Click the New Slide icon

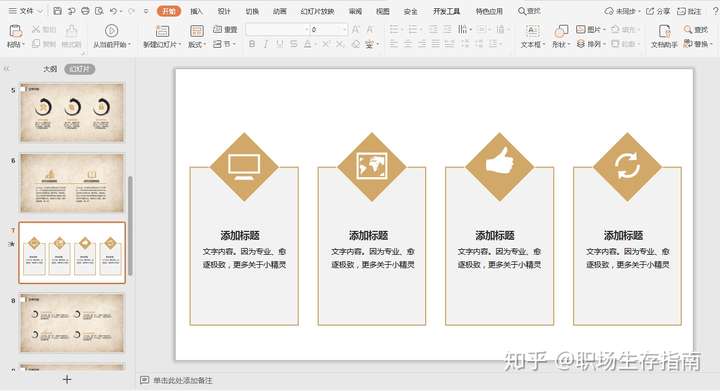[x=162, y=31]
